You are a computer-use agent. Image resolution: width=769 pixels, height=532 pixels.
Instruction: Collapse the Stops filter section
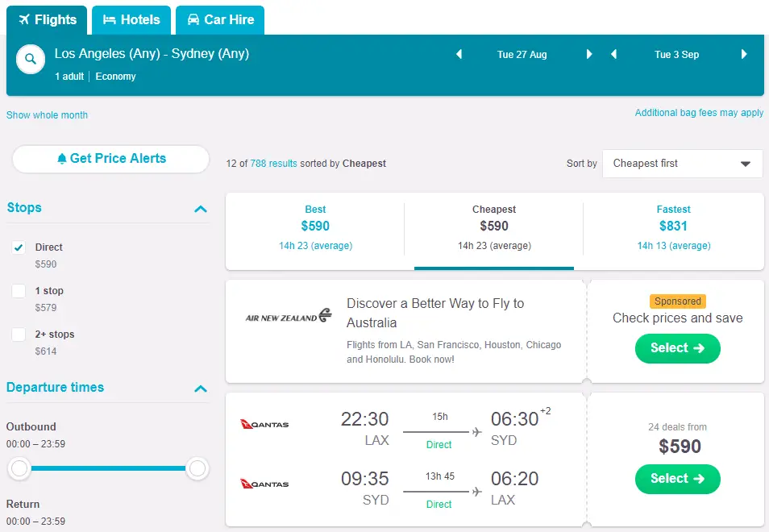tap(201, 209)
